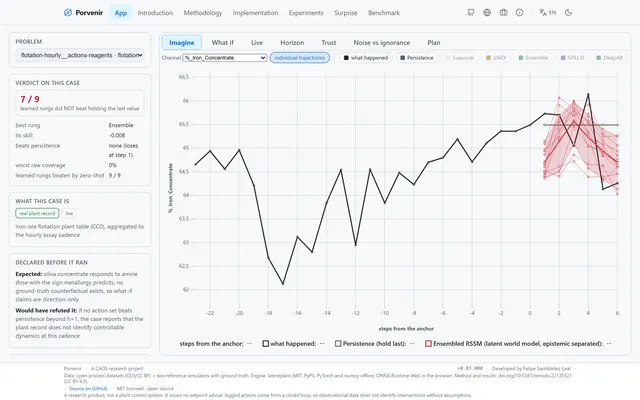Toggle dark mode moon icon
The width and height of the screenshot is (640, 400).
(568, 13)
